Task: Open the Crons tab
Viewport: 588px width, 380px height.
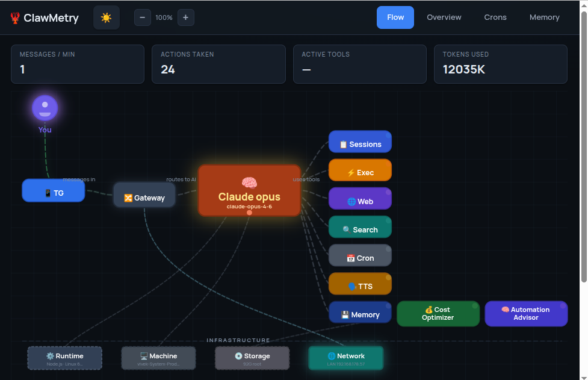Action: pos(495,17)
